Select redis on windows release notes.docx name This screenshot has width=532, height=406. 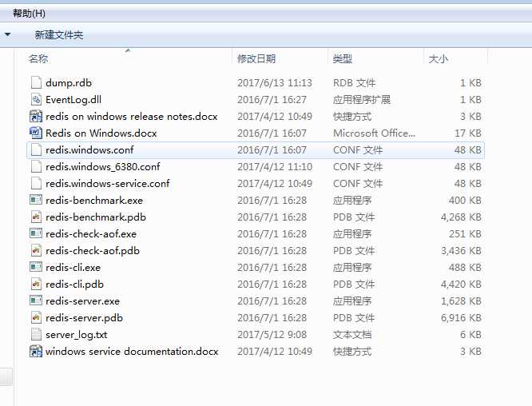[132, 117]
